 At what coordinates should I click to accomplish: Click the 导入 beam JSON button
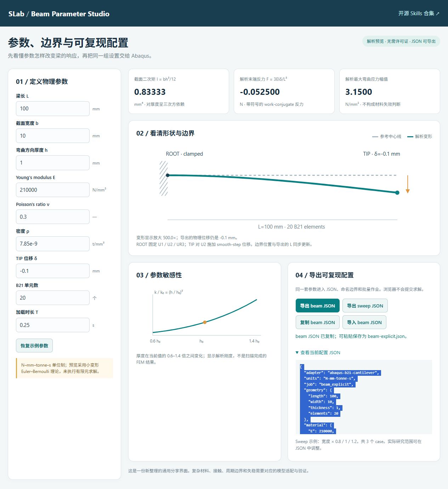click(364, 322)
